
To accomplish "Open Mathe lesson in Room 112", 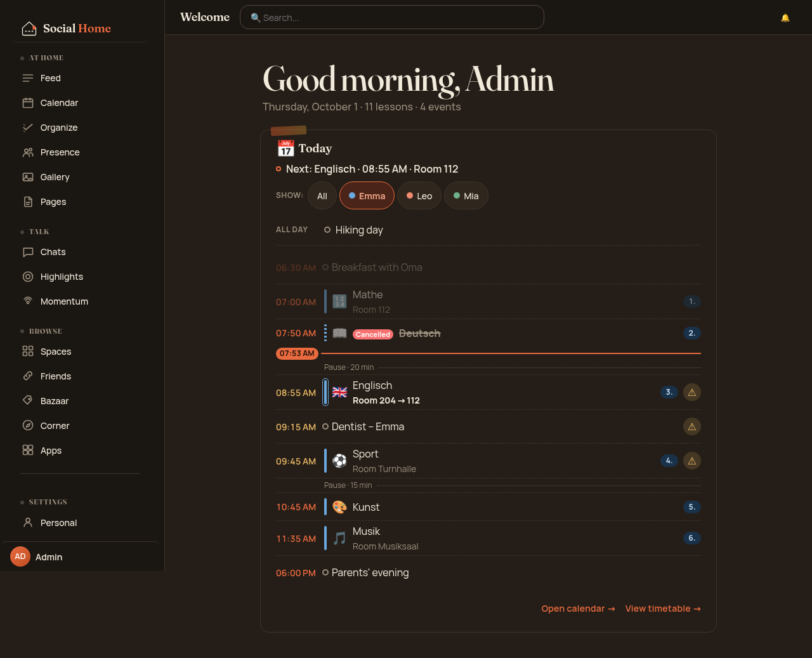I will (x=488, y=301).
